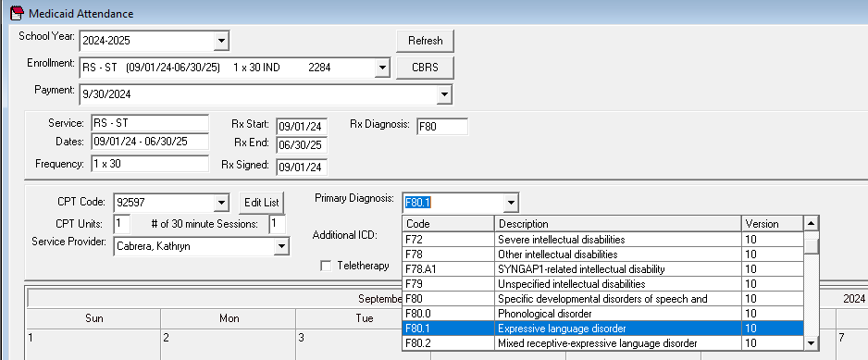Click the Service field RS - ST
Screen dimensions: 868x360
coord(150,123)
